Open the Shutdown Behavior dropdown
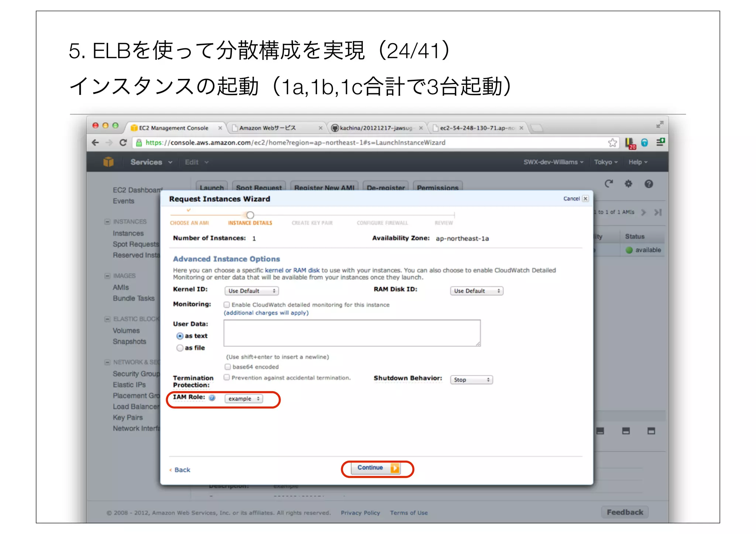This screenshot has height=534, width=756. pyautogui.click(x=471, y=380)
